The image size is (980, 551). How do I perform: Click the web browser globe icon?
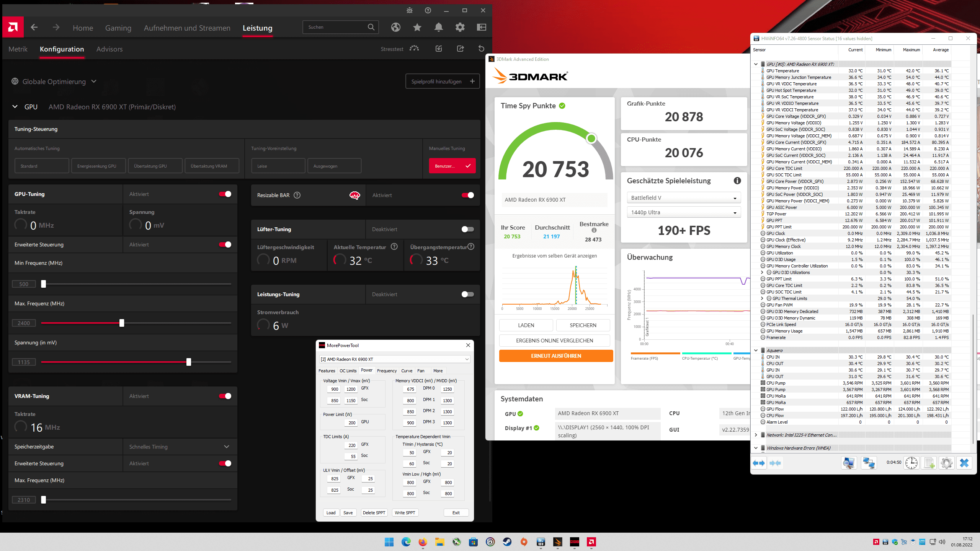click(396, 27)
